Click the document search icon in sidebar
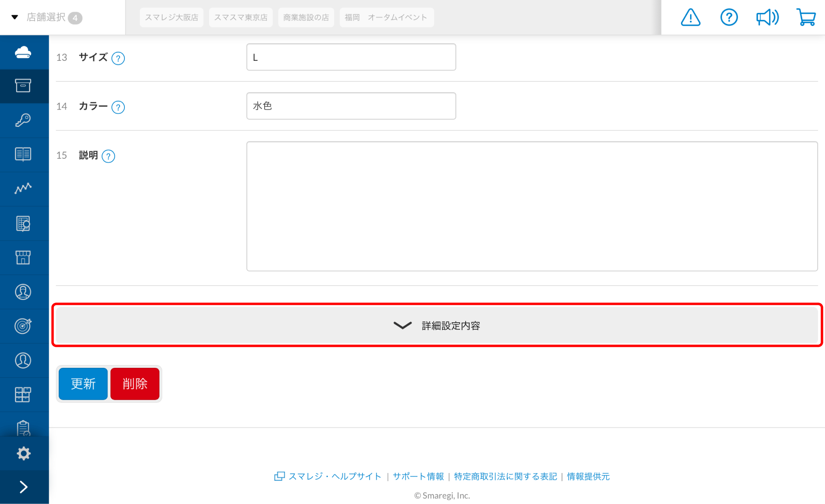Screen dimensions: 825x504 (x=23, y=223)
